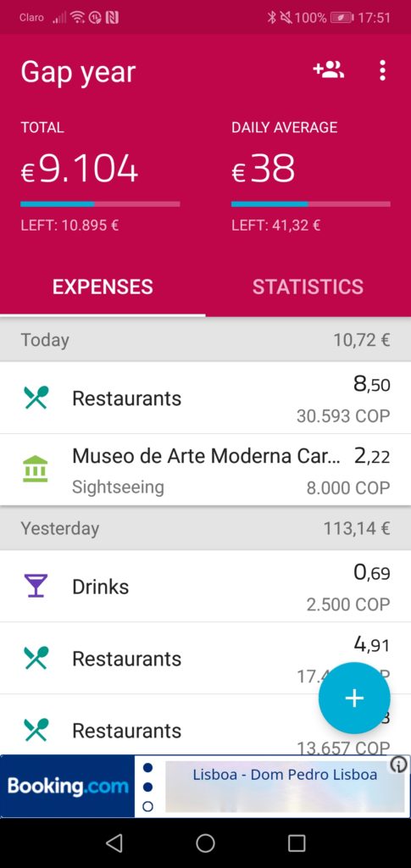Tap the Android back navigation button
Viewport: 411px width, 868px height.
pyautogui.click(x=114, y=843)
